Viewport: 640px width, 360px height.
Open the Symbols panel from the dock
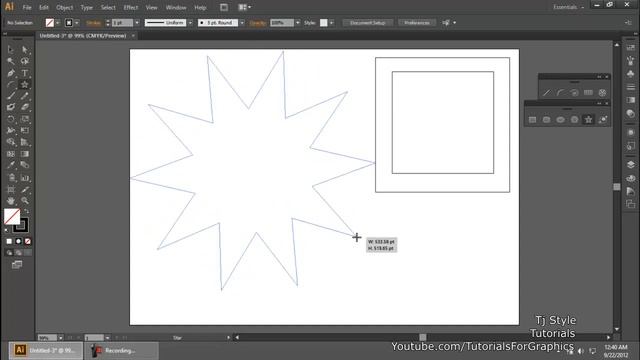coord(631,74)
